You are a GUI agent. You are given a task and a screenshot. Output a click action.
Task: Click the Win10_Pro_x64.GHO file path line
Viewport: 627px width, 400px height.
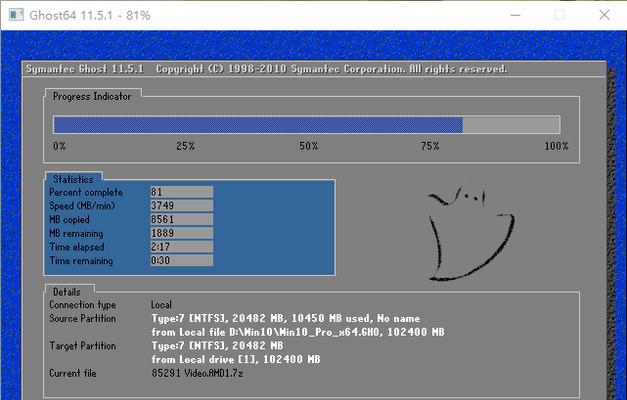[298, 332]
